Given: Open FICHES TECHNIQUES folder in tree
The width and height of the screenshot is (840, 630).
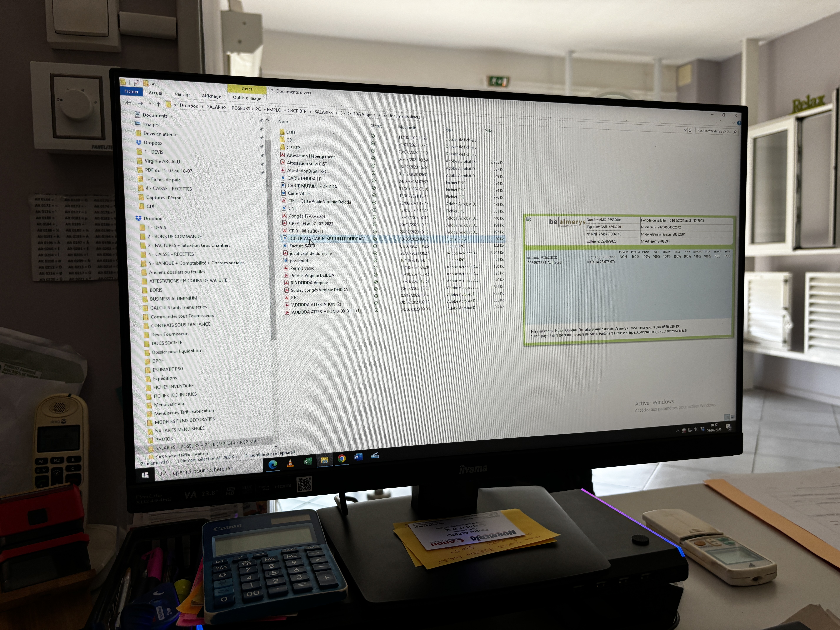Looking at the screenshot, I should [175, 395].
